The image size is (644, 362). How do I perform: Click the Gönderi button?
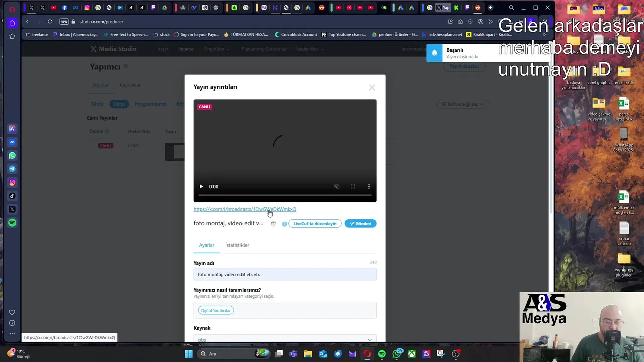[x=360, y=224]
